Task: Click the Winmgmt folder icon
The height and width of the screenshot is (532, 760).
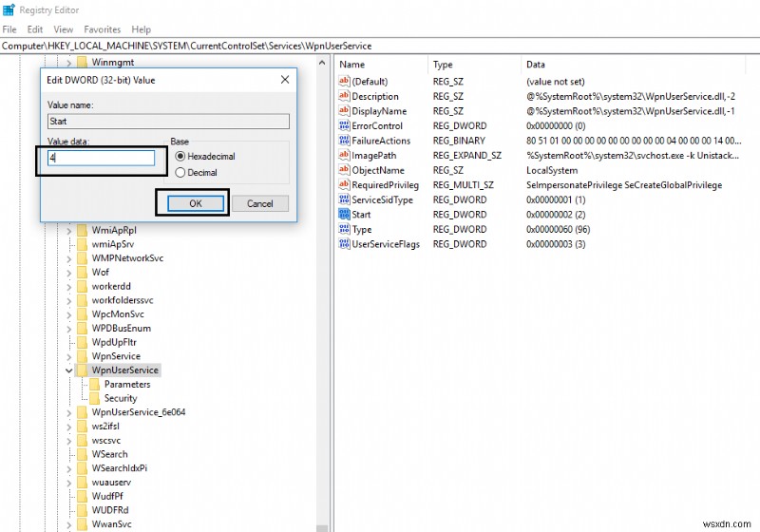Action: point(83,62)
